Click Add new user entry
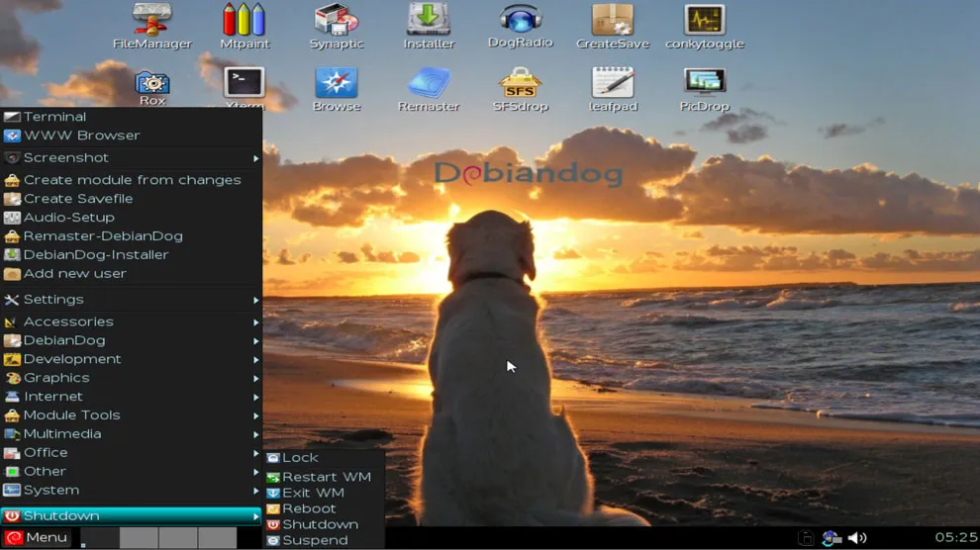 tap(75, 274)
